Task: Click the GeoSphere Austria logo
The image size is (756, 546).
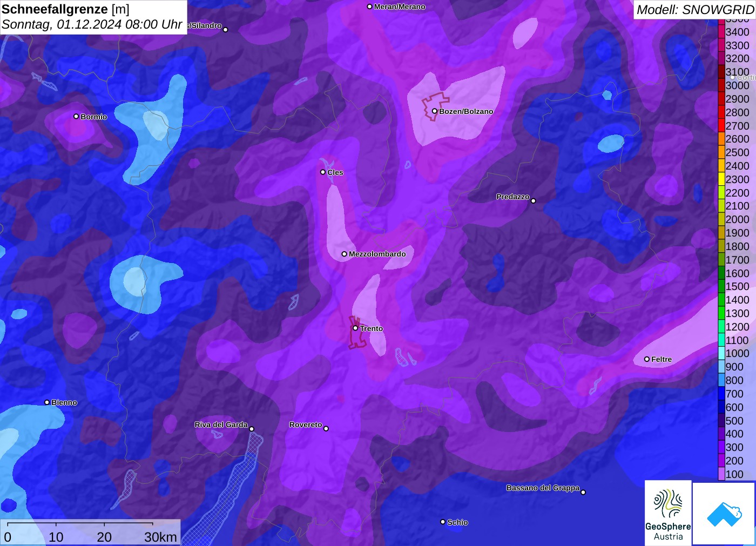Action: pos(668,513)
